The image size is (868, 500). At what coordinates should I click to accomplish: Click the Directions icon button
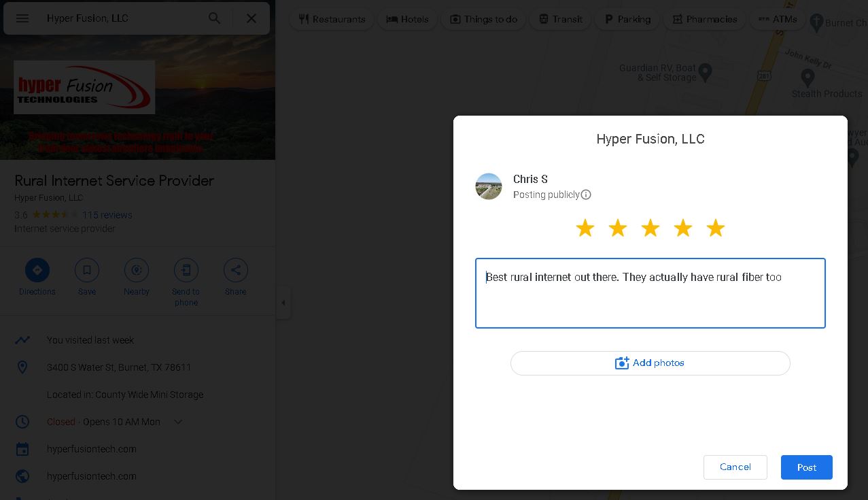[x=37, y=270]
